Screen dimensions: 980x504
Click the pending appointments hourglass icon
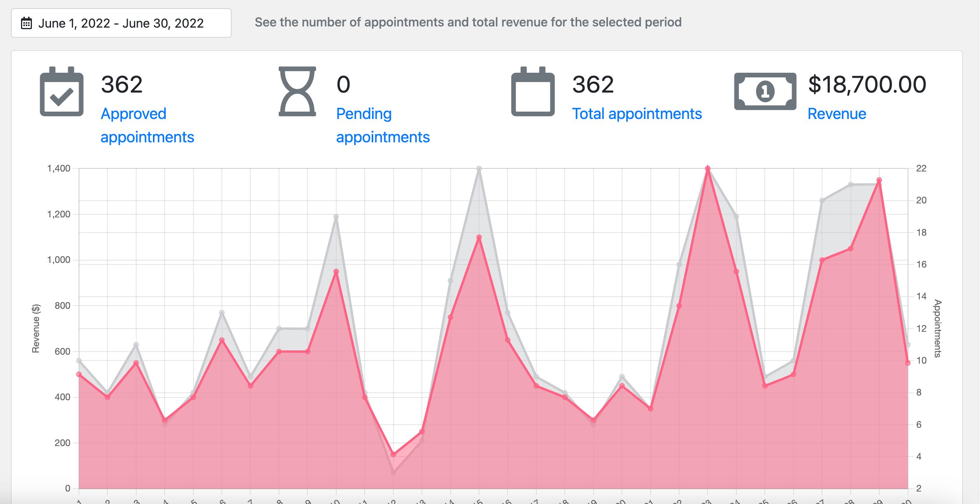(297, 92)
